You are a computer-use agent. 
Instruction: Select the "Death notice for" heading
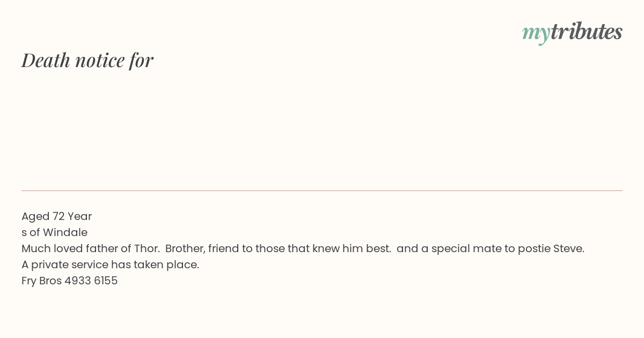(87, 60)
